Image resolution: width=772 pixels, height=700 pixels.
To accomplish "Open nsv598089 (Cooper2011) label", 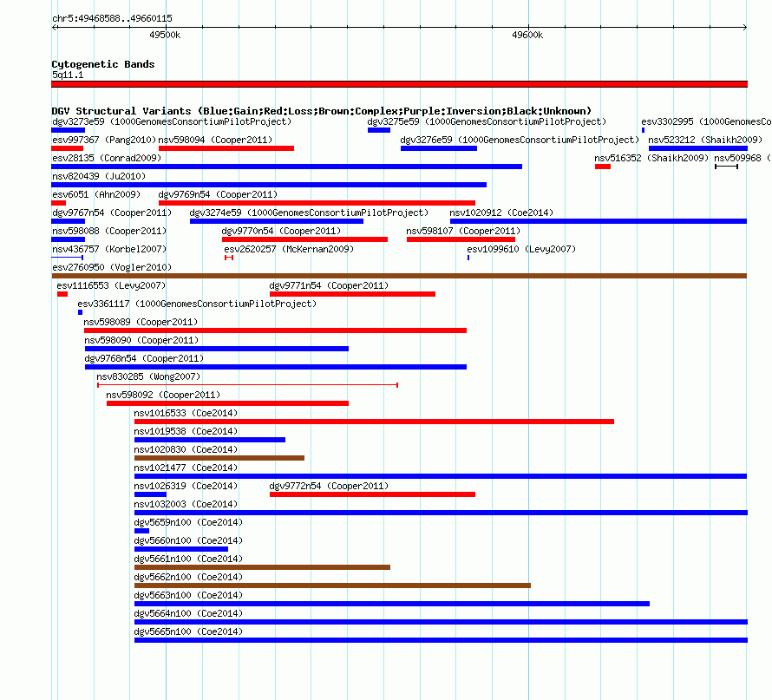I will click(141, 322).
